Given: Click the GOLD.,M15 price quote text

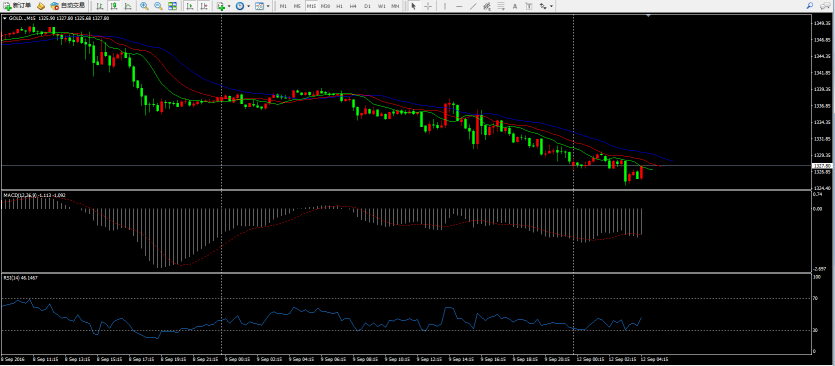Looking at the screenshot, I should coord(59,18).
